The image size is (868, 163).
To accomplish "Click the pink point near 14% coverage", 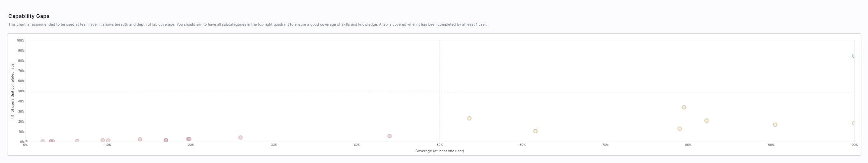I will [140, 139].
